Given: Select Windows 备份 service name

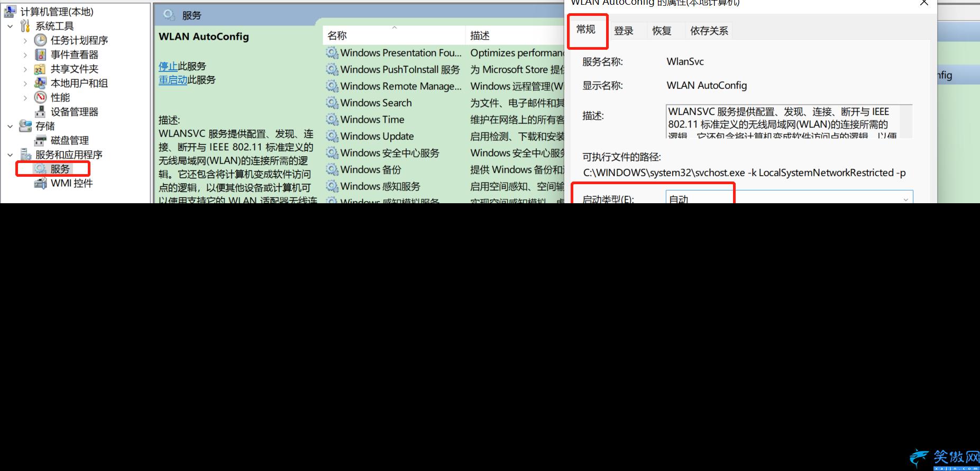Looking at the screenshot, I should (x=371, y=169).
